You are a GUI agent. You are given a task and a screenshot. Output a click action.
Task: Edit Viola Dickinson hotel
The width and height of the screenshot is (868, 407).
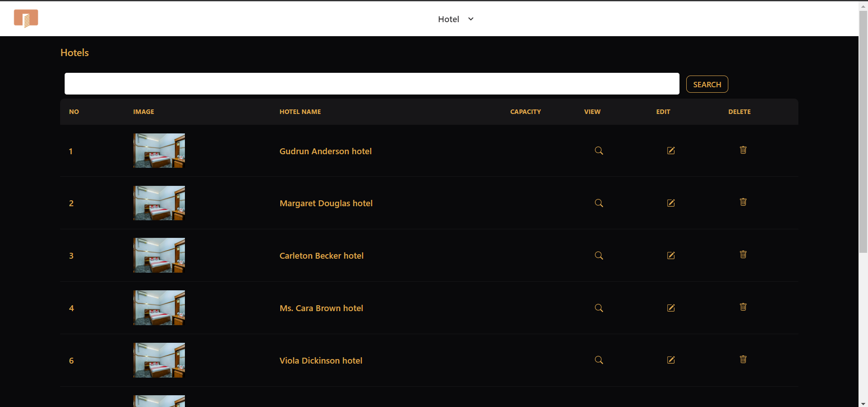671,360
